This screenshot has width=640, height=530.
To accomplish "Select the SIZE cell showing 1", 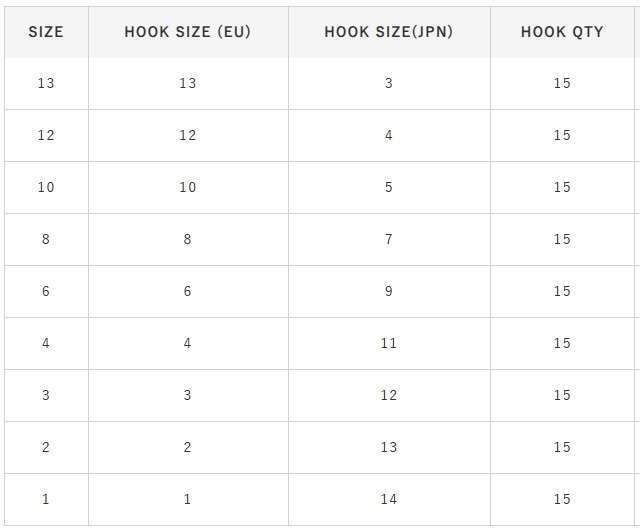I will coord(46,499).
